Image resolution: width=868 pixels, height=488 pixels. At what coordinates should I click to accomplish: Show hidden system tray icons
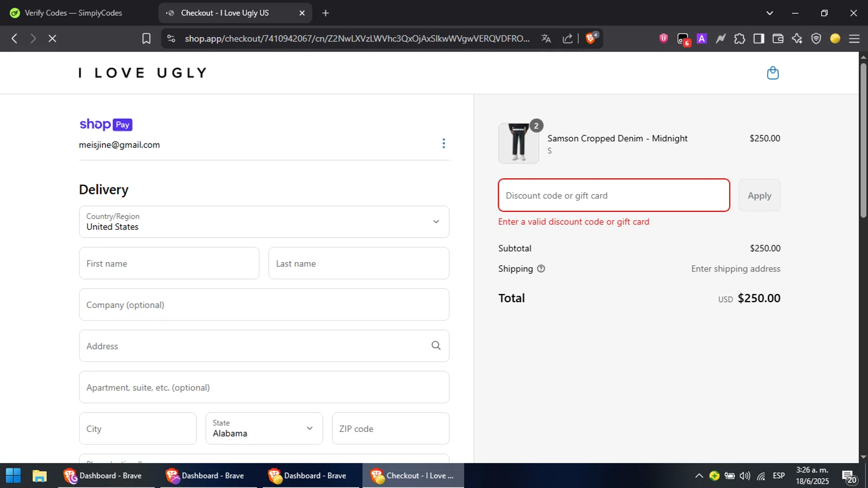coord(698,476)
